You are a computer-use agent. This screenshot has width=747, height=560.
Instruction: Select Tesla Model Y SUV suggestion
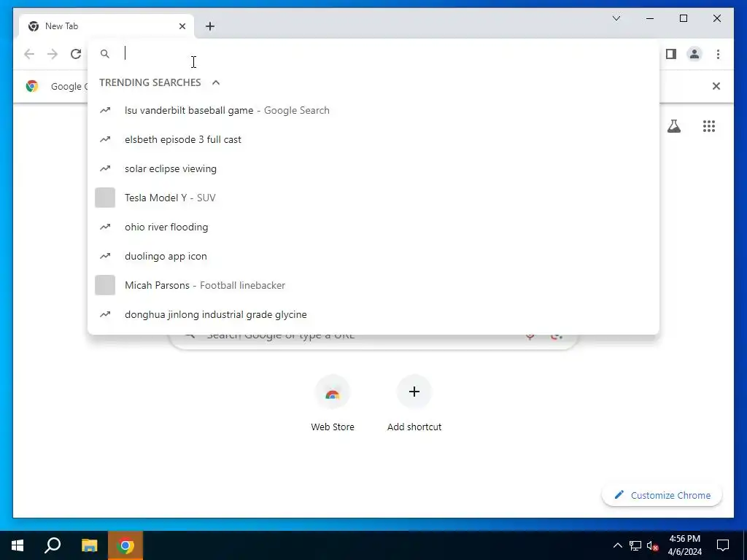pyautogui.click(x=373, y=198)
